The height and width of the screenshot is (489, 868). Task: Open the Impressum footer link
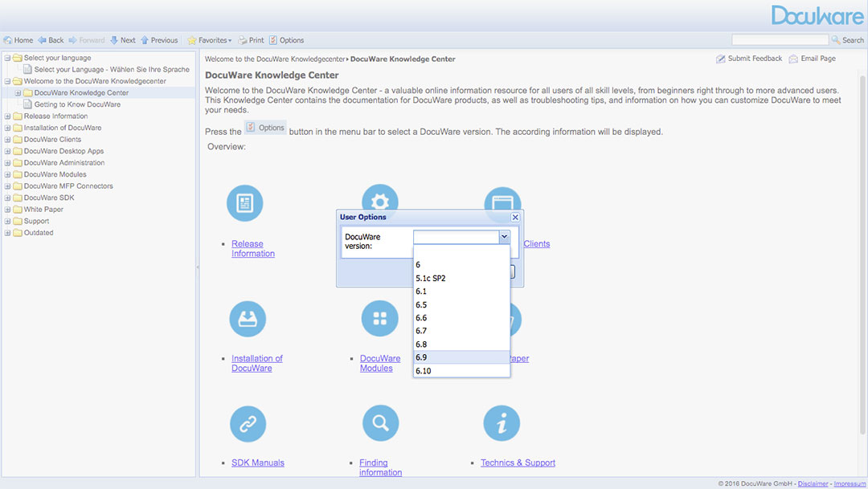coord(850,484)
